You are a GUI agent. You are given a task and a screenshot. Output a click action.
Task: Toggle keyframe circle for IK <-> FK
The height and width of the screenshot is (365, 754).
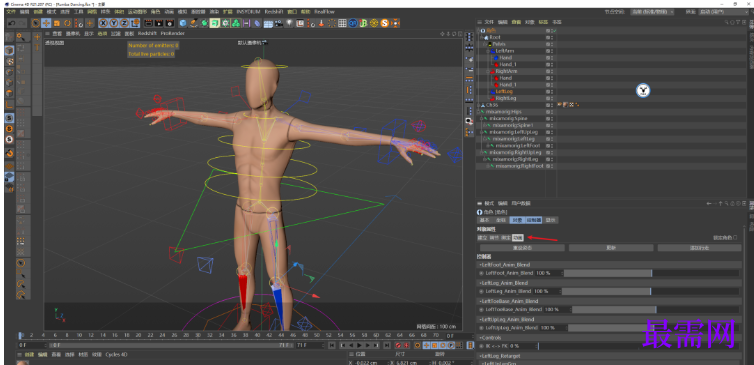pos(481,346)
